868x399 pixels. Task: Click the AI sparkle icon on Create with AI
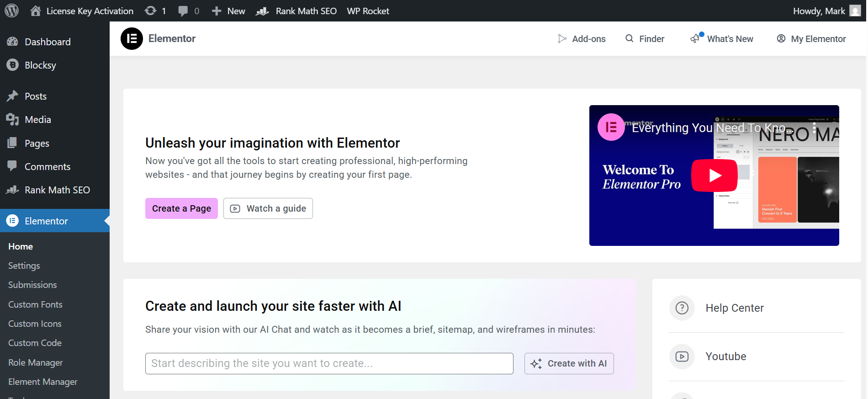point(536,364)
